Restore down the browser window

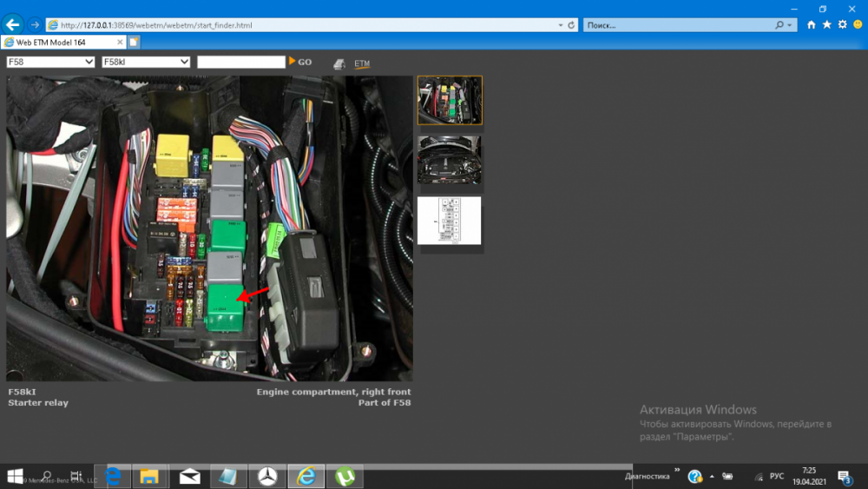823,9
